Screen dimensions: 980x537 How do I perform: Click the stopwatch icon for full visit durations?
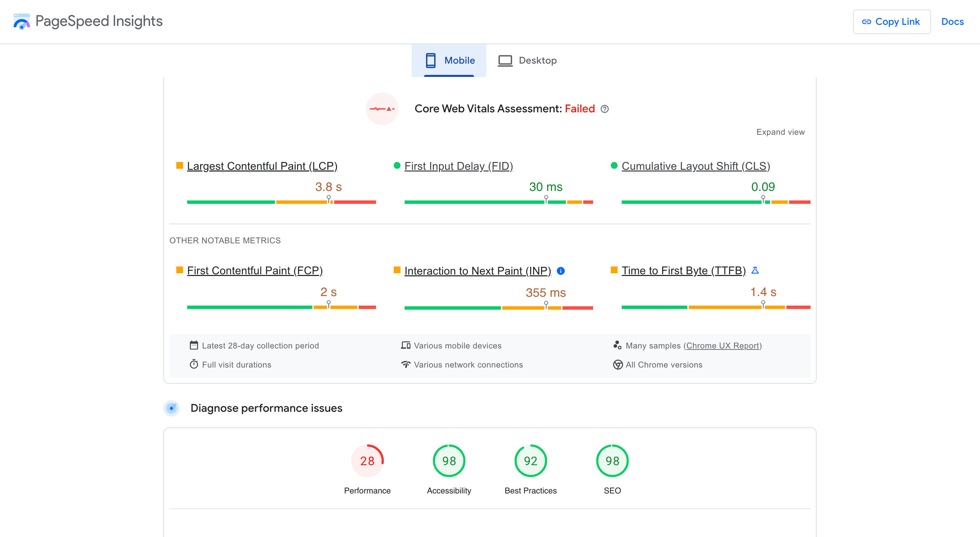point(194,364)
